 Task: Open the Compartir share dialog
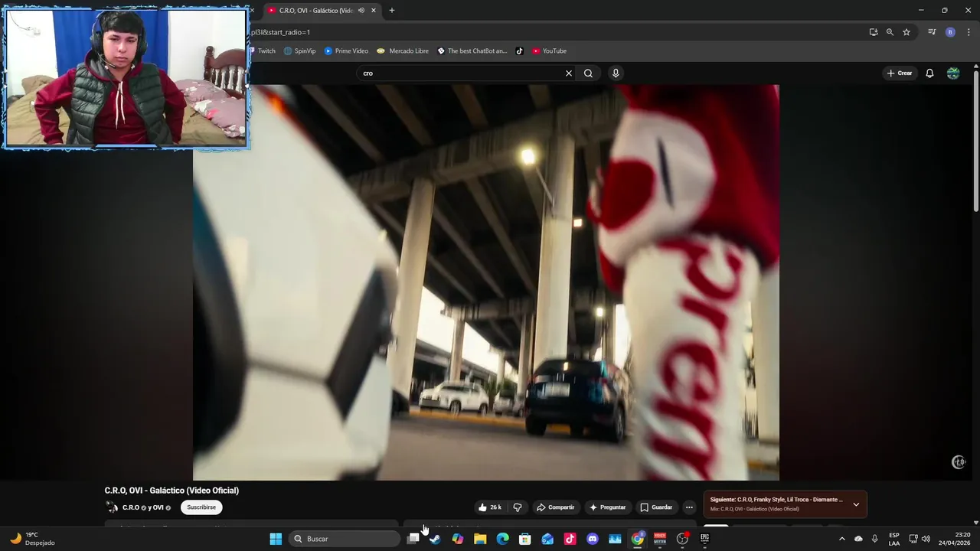point(556,507)
